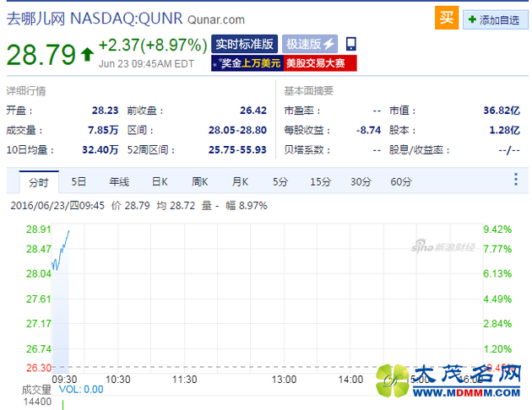Select the 30分 chart tab
Viewport: 532px width, 410px height.
click(x=361, y=182)
